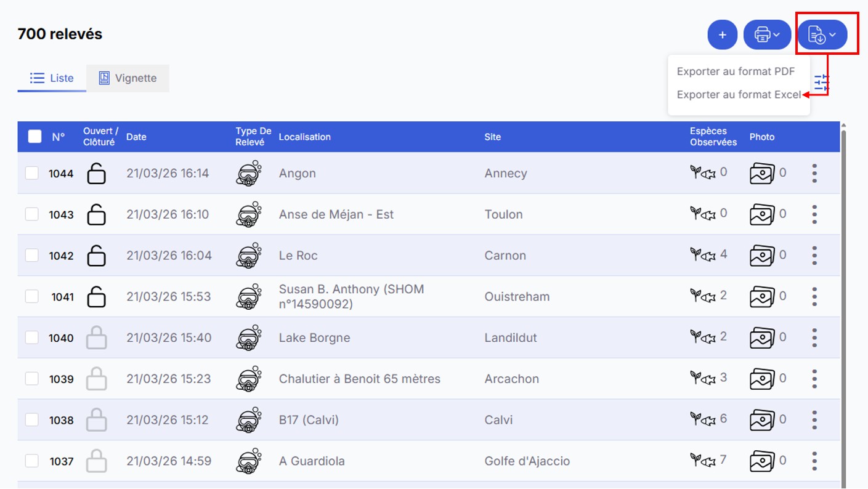Open the three-dot menu for relevé 1042
This screenshot has width=868, height=489.
click(x=814, y=256)
